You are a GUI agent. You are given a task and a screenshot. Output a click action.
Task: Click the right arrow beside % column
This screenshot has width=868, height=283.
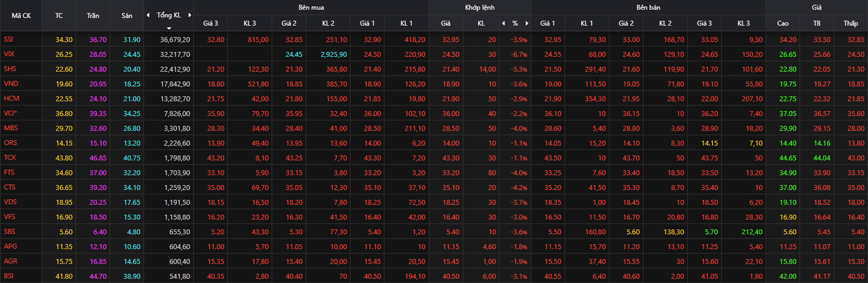click(x=526, y=23)
